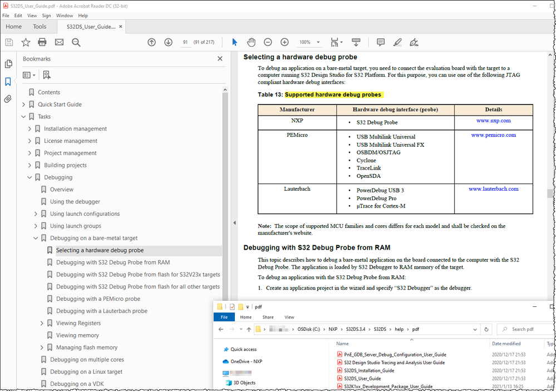The width and height of the screenshot is (556, 392).
Task: Close the Bookmarks panel
Action: pyautogui.click(x=220, y=58)
